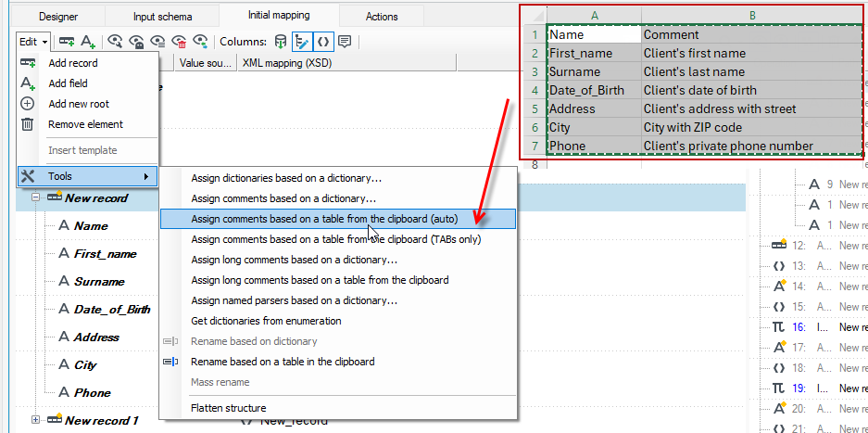This screenshot has height=433, width=868.
Task: Click spreadsheet cell Client's last name
Action: click(752, 71)
